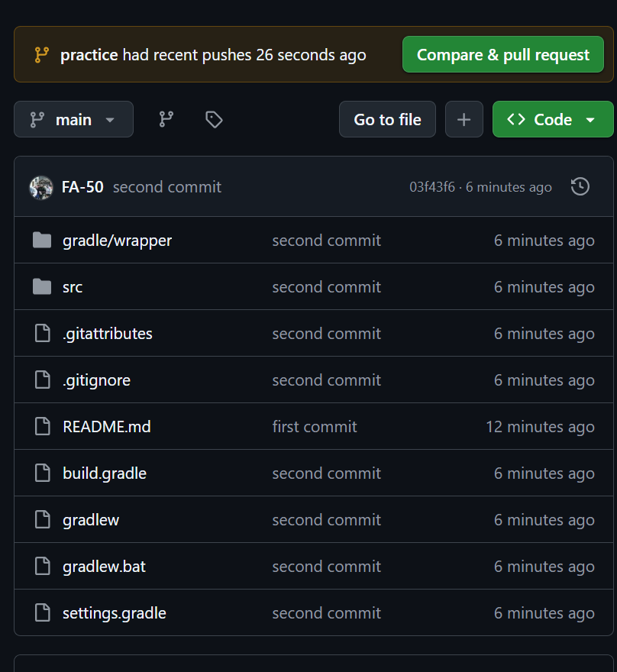Click the folder icon beside gradle/wrapper
The image size is (617, 672).
click(42, 240)
